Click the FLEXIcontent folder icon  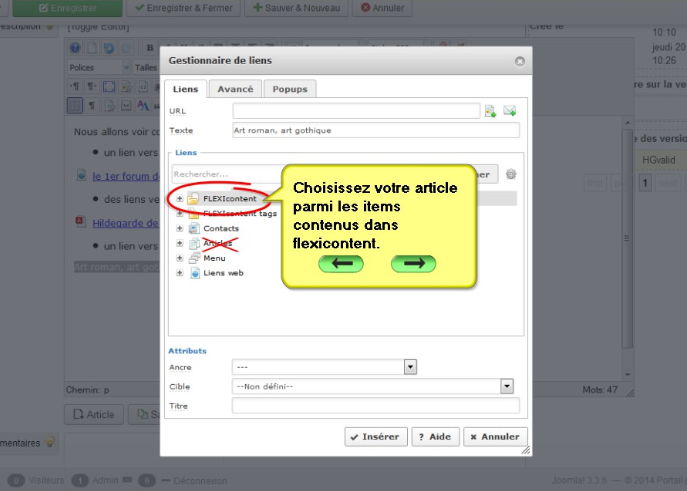193,199
